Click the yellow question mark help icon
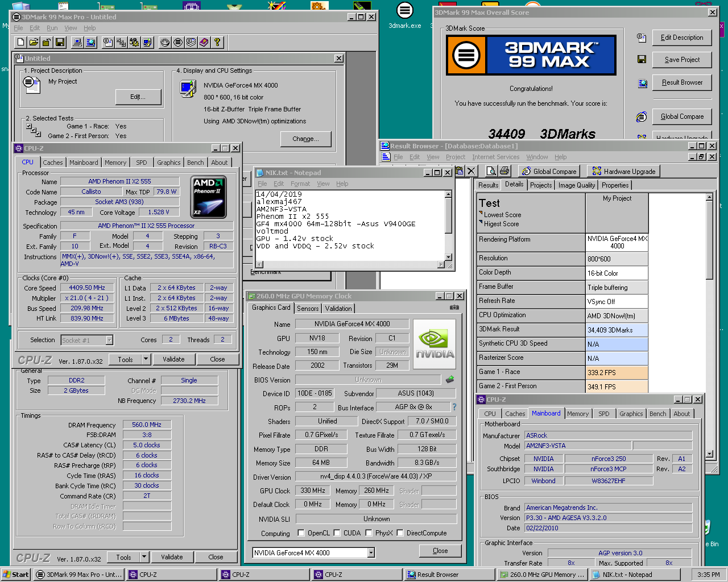728x582 pixels. (217, 42)
